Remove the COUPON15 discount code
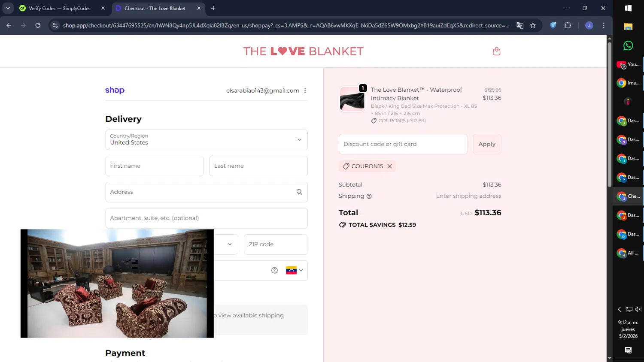The image size is (644, 362). coord(389,166)
